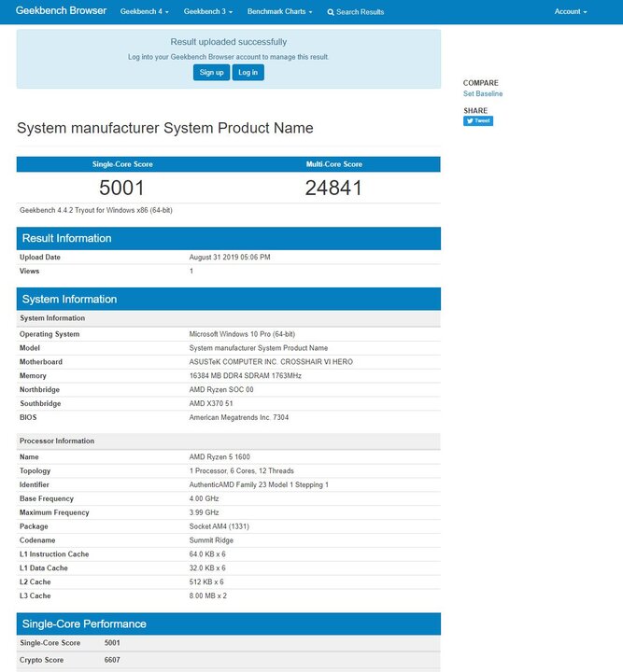Click the 4.00 GHz base frequency value

pyautogui.click(x=205, y=498)
